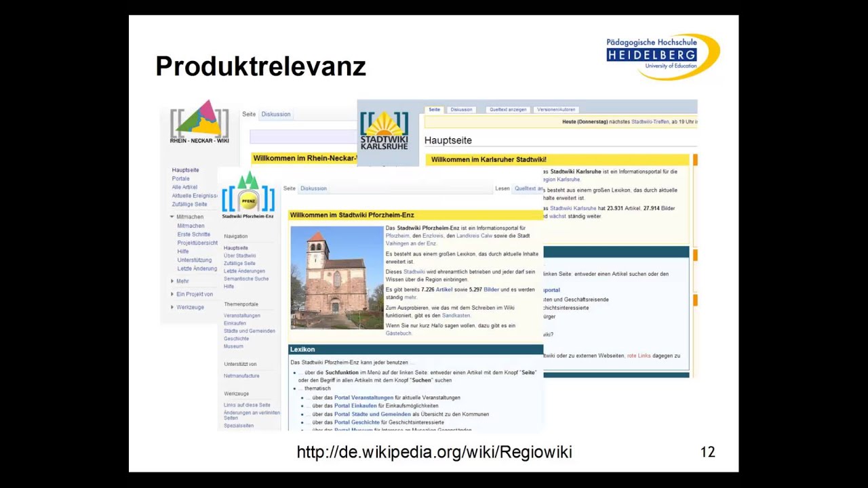
Task: Click the 'rote Links' link in Karlsruhe wiki
Action: point(639,356)
